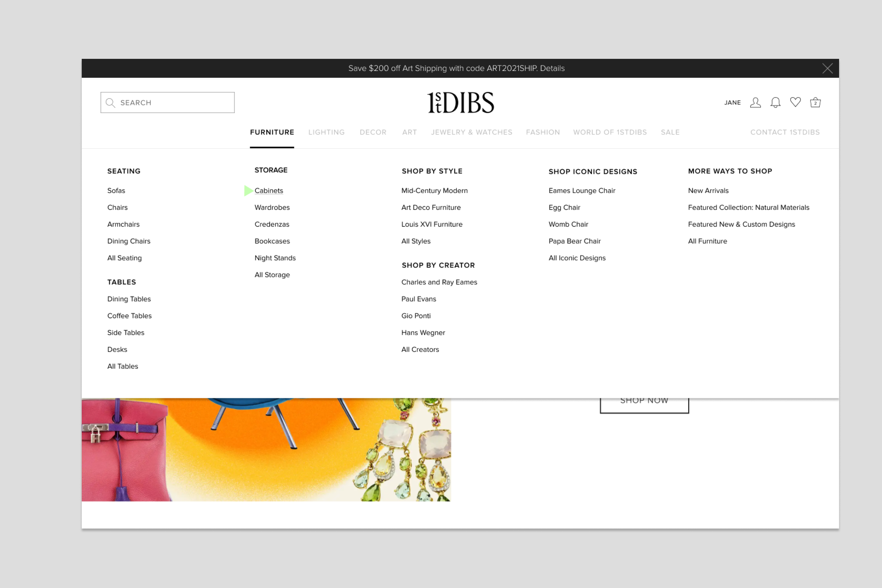Open All Creators link

(x=420, y=350)
